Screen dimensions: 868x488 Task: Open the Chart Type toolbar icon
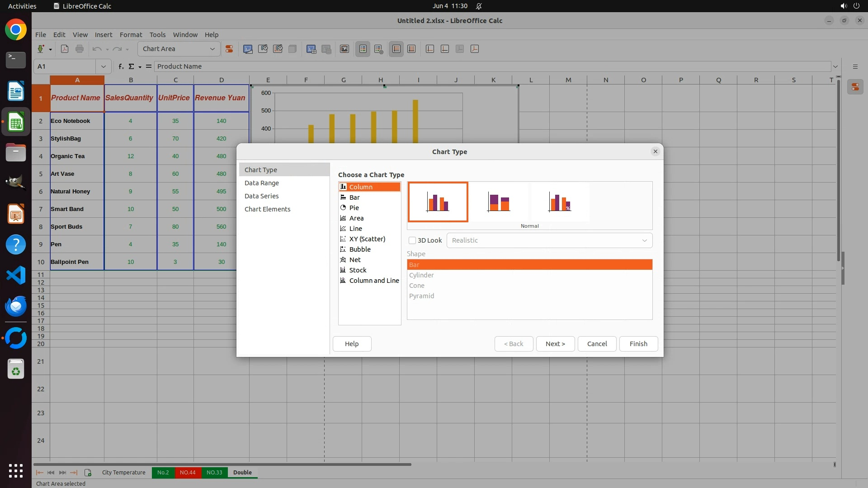(248, 49)
